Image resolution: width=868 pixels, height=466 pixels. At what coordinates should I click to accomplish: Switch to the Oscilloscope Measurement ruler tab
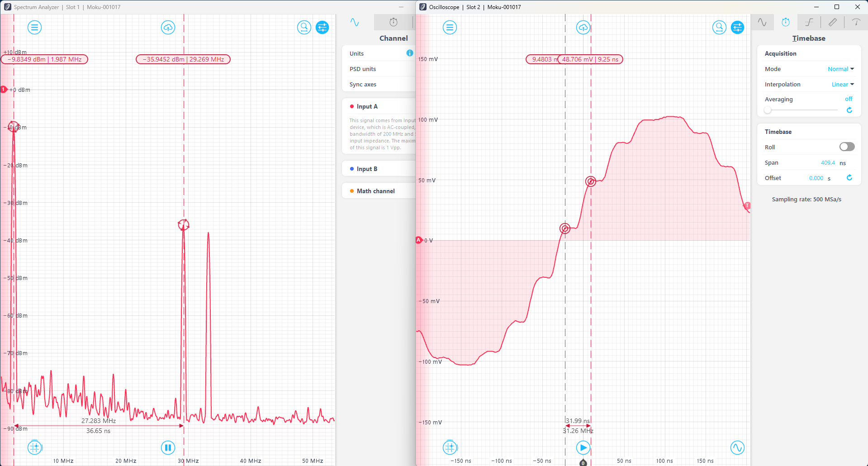click(x=832, y=22)
